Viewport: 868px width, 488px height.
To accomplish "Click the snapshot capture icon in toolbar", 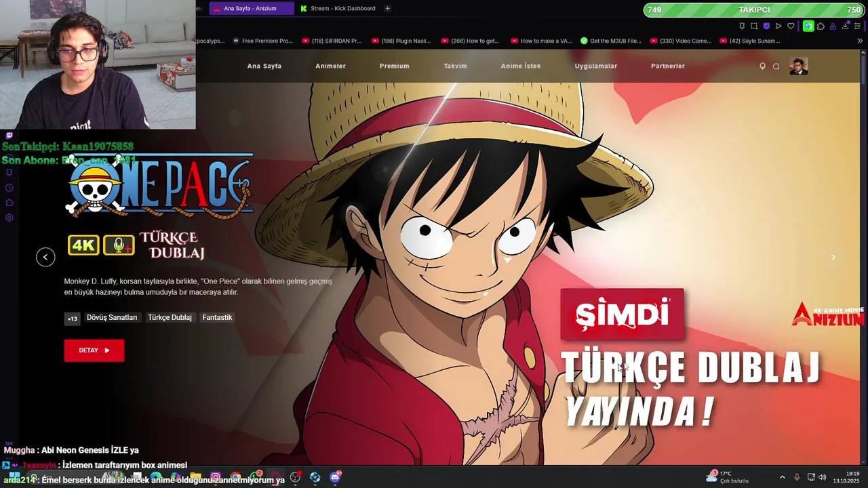I will [754, 26].
